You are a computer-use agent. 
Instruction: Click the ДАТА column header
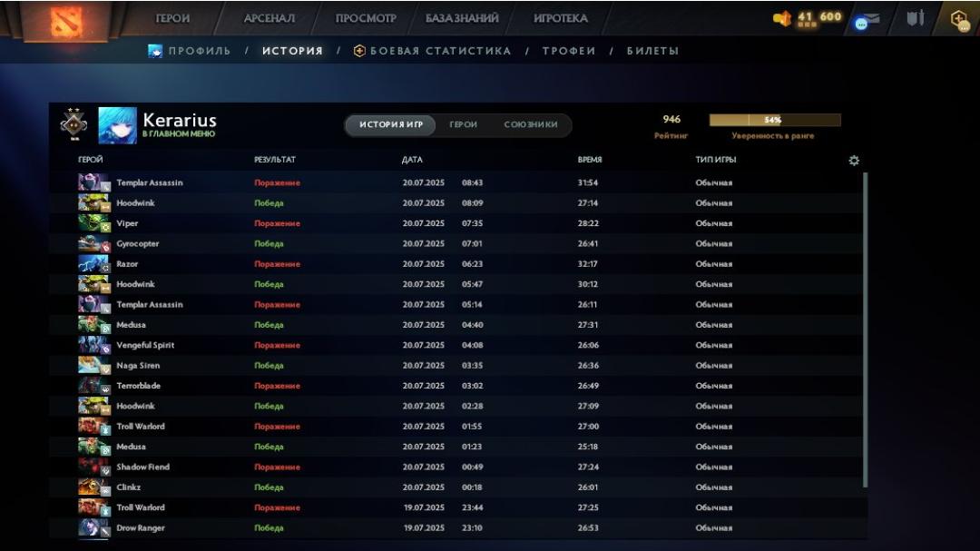[412, 160]
